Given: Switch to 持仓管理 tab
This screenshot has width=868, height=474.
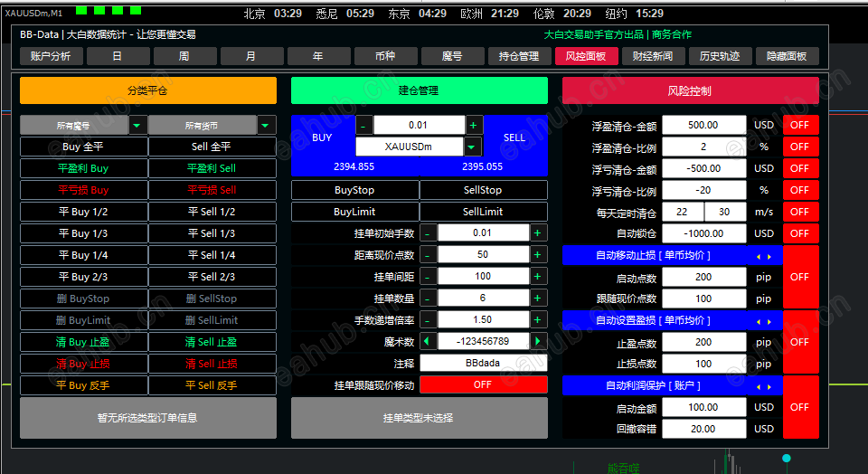Looking at the screenshot, I should tap(519, 56).
